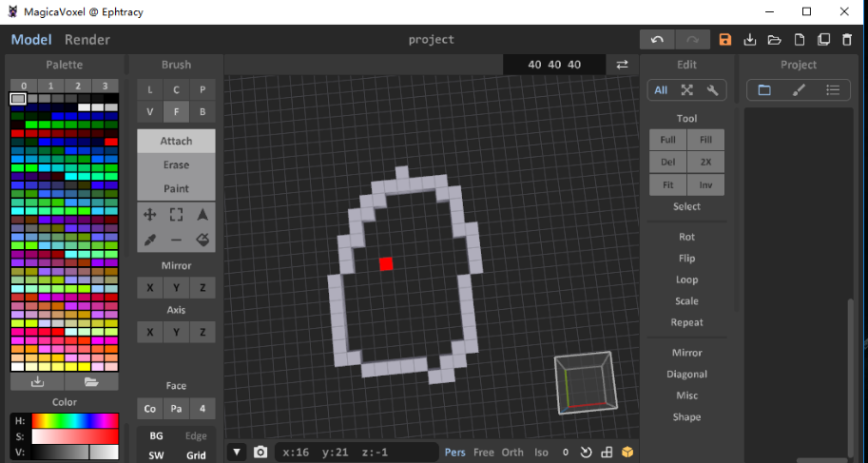The height and width of the screenshot is (463, 868).
Task: Click the camera screenshot icon
Action: point(260,452)
